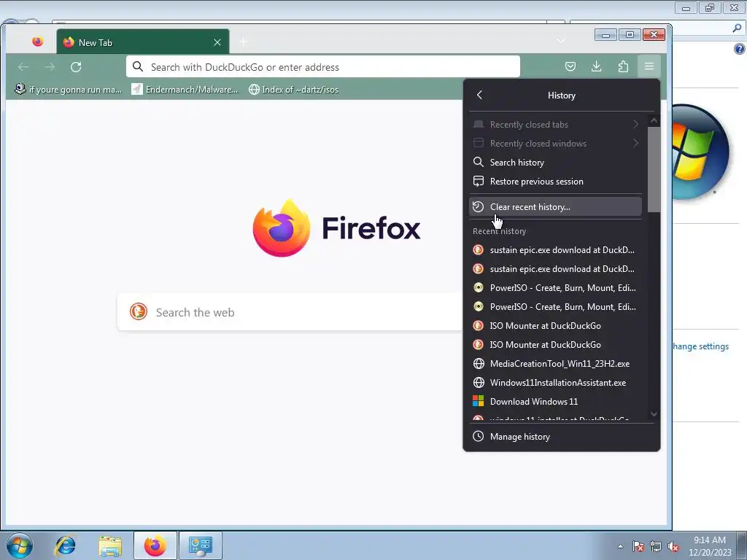Click search magnifier in background window
747x560 pixels.
737,28
